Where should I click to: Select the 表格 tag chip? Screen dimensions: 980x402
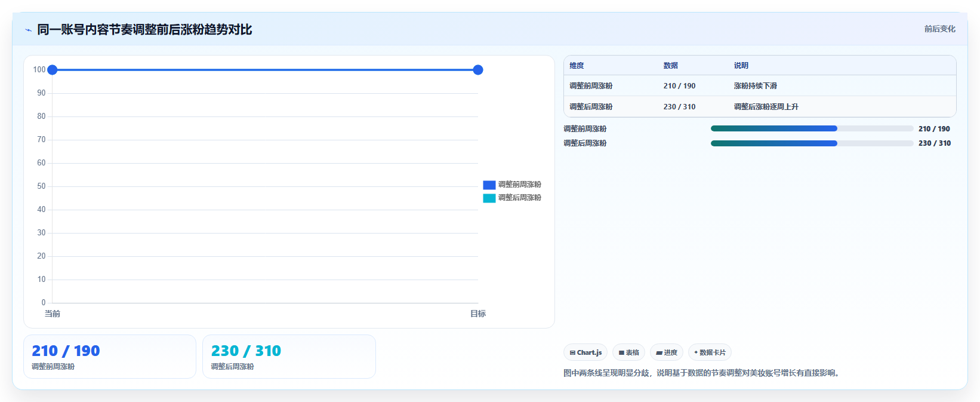pyautogui.click(x=628, y=352)
